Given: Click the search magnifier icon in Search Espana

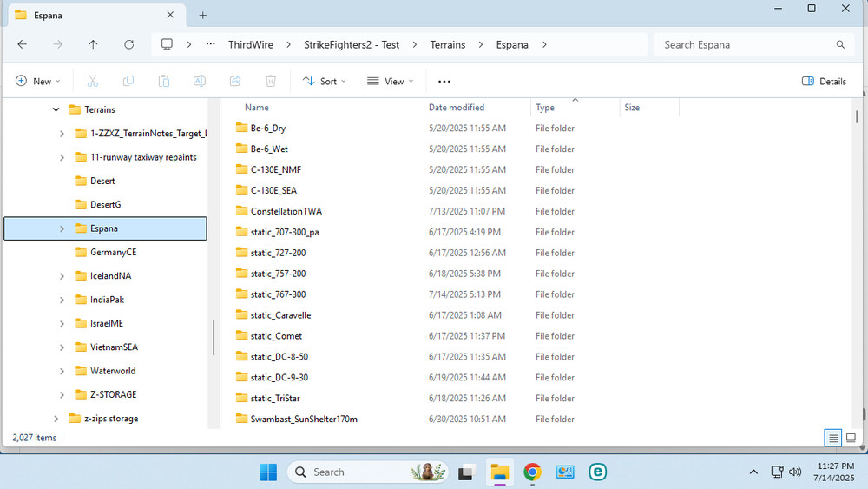Looking at the screenshot, I should [x=840, y=45].
